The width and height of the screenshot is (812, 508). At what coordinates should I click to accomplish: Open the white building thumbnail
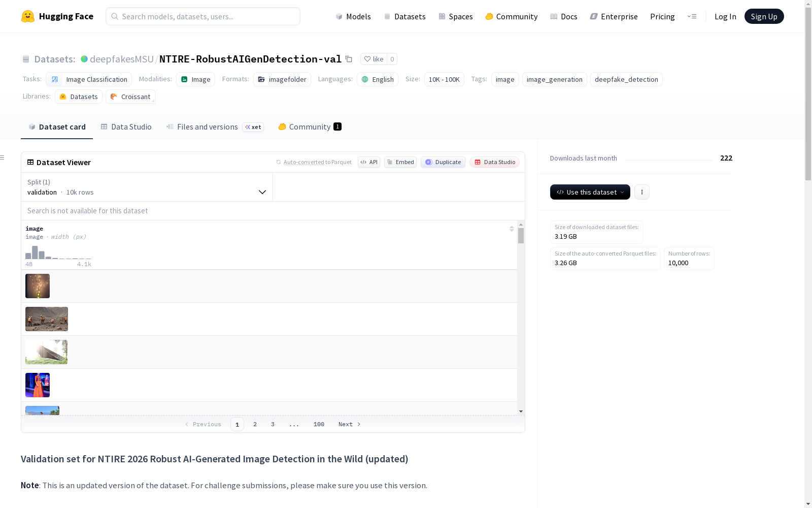tap(46, 352)
